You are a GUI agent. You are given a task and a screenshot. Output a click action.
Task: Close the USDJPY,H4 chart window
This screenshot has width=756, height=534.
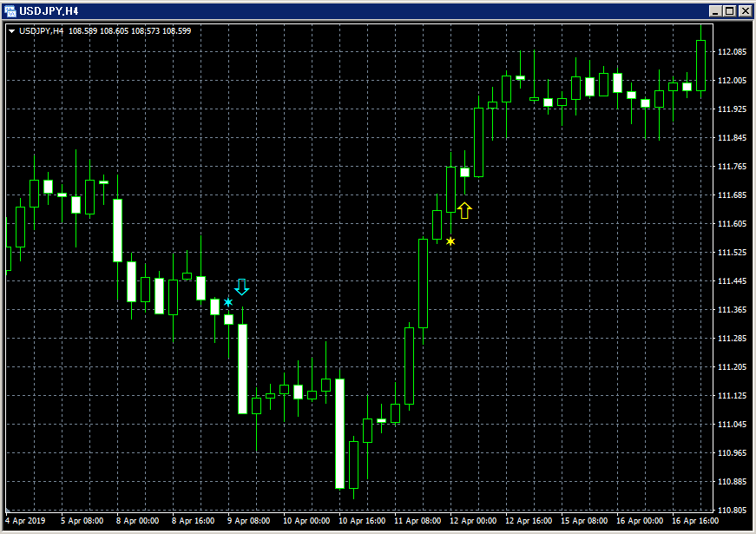[x=745, y=10]
